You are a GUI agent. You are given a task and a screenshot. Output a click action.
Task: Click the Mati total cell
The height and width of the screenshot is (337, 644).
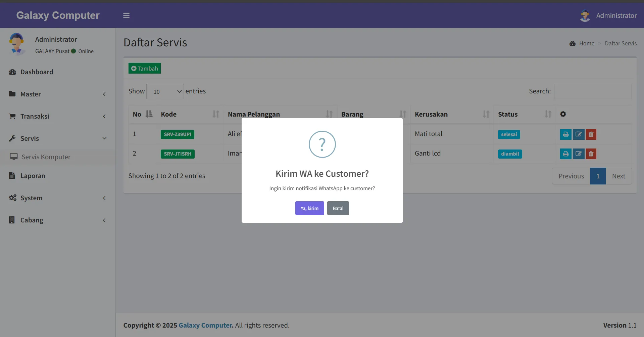click(452, 134)
